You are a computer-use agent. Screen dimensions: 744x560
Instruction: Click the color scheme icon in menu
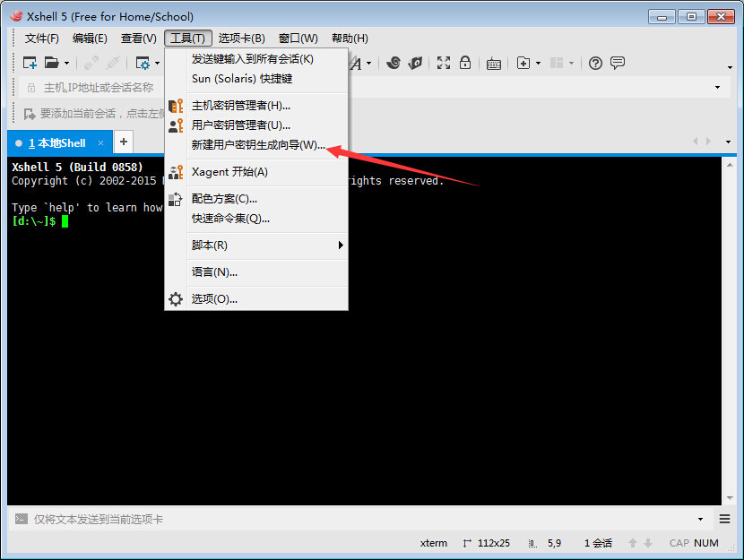[x=176, y=199]
